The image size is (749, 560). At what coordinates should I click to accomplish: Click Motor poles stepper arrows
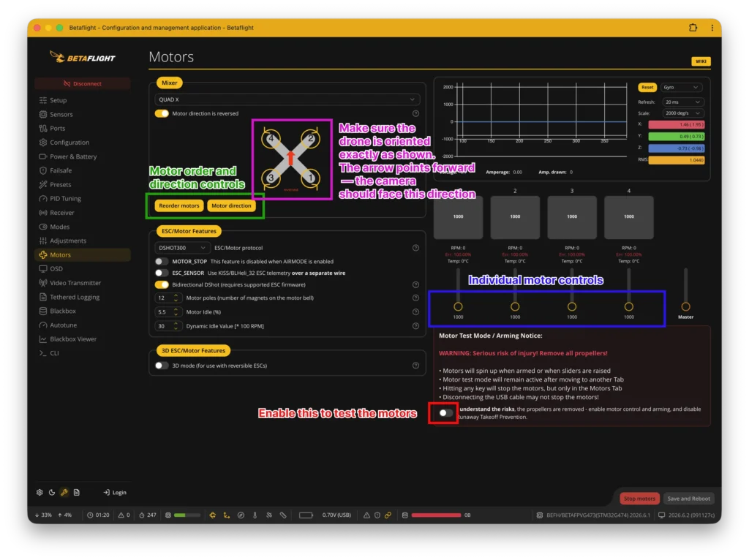pyautogui.click(x=176, y=298)
